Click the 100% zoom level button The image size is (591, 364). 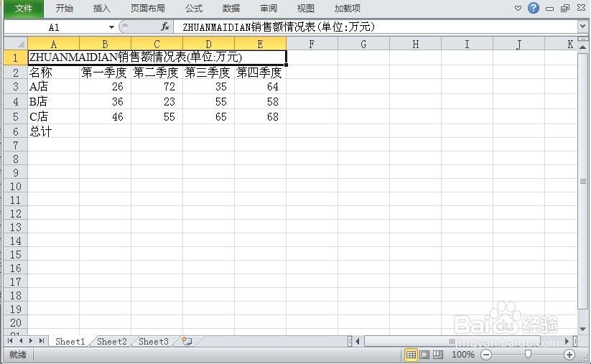coord(463,355)
